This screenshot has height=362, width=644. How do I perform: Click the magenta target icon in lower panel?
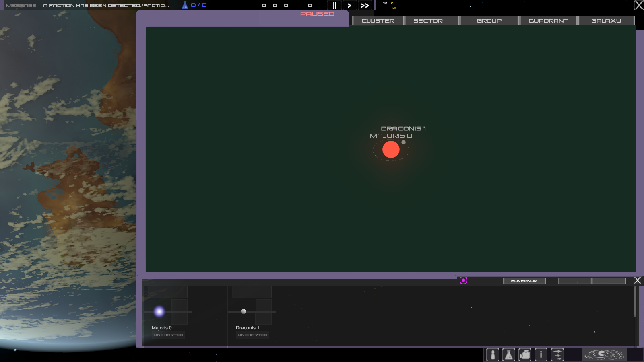pos(463,280)
